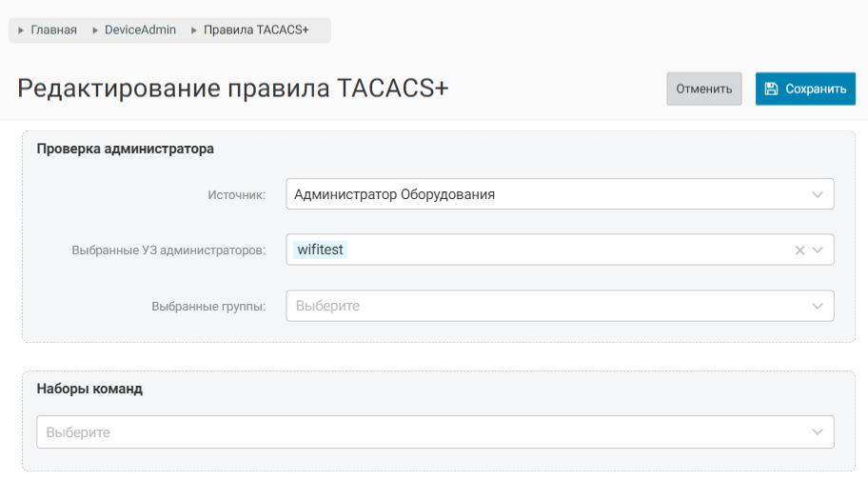Open Правила TACACS+ breadcrumb link

256,30
